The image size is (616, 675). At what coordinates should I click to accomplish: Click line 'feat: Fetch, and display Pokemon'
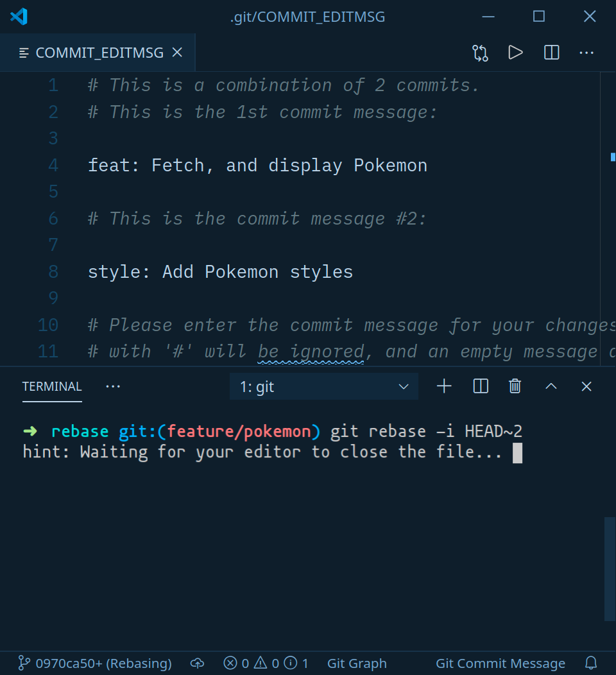[257, 166]
